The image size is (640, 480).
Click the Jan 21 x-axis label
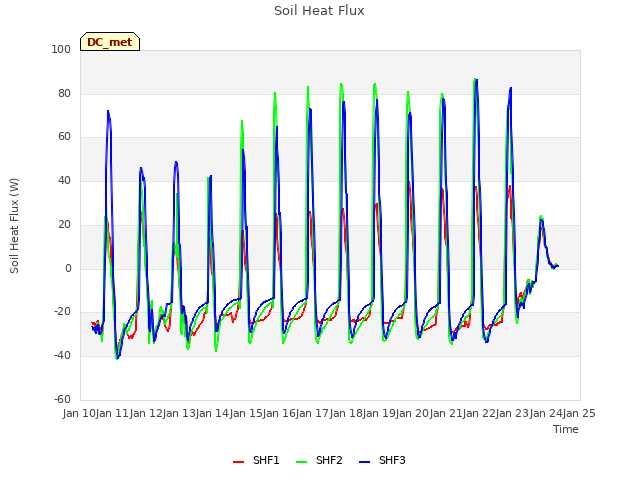coord(446,413)
